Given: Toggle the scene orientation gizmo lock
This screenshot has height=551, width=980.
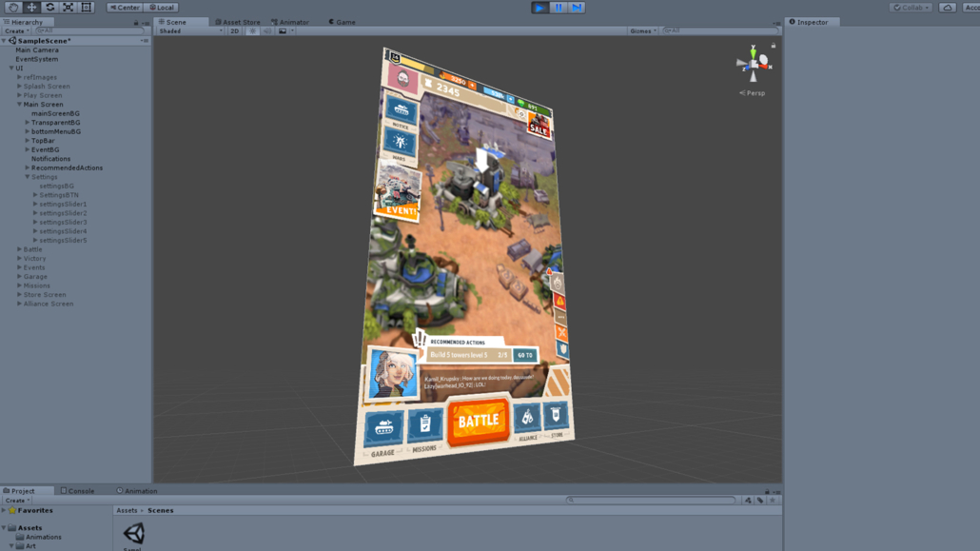Looking at the screenshot, I should point(774,46).
